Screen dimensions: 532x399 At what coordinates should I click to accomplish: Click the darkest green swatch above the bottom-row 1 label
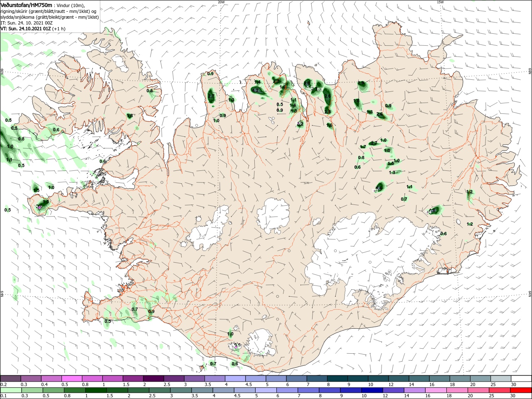96,390
